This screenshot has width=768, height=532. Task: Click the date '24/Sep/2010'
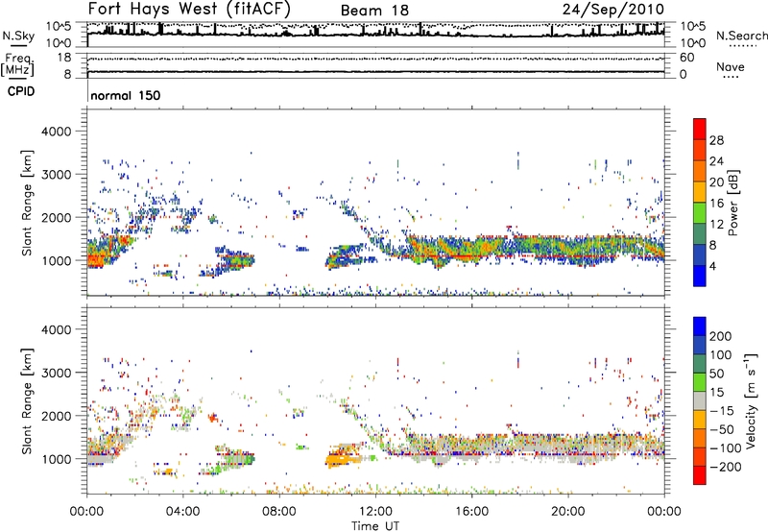613,9
